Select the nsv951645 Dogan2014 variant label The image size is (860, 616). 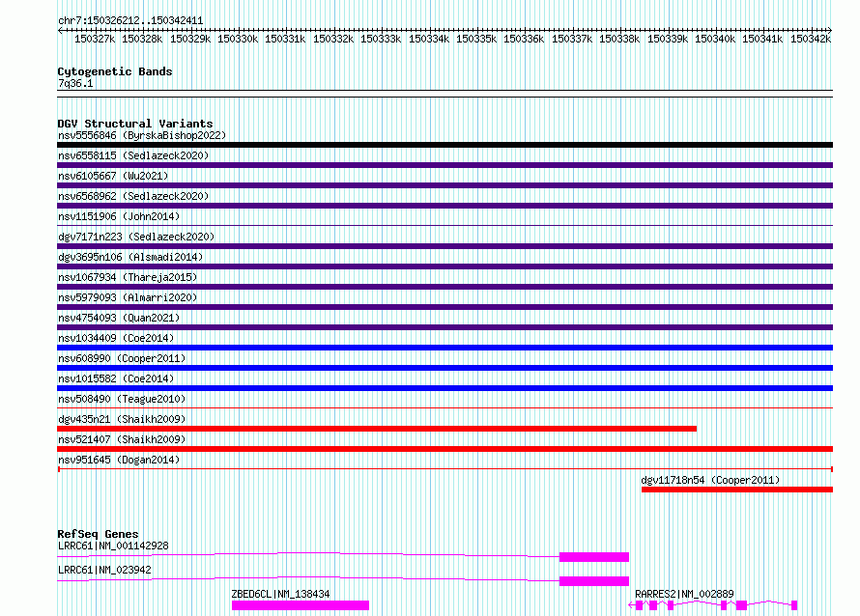pyautogui.click(x=119, y=460)
